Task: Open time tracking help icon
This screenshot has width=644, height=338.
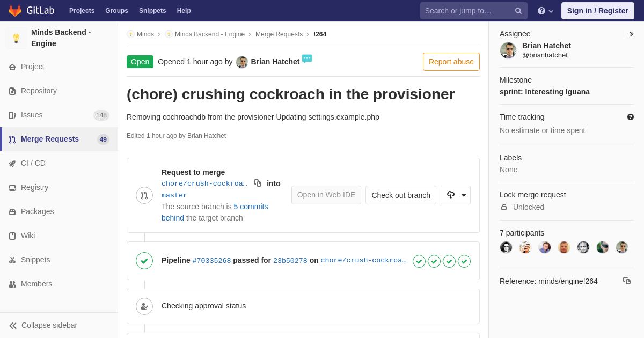Action: 631,117
